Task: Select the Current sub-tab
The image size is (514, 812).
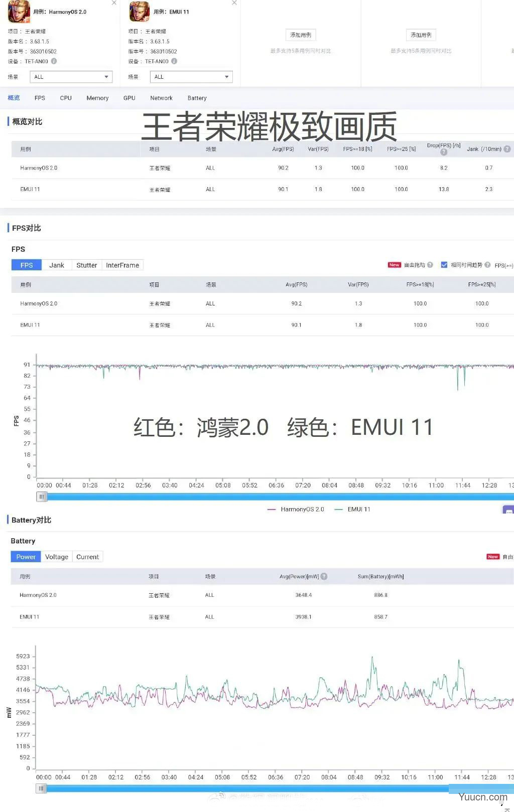Action: (x=87, y=557)
